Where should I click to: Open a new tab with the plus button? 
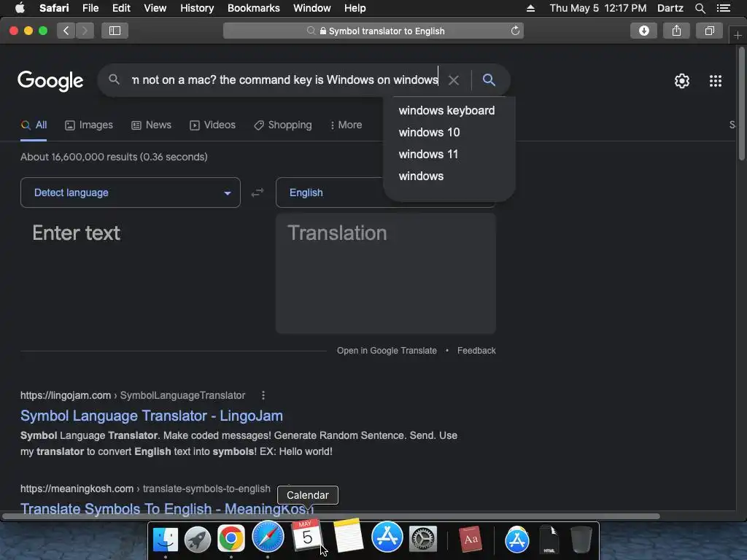click(738, 36)
